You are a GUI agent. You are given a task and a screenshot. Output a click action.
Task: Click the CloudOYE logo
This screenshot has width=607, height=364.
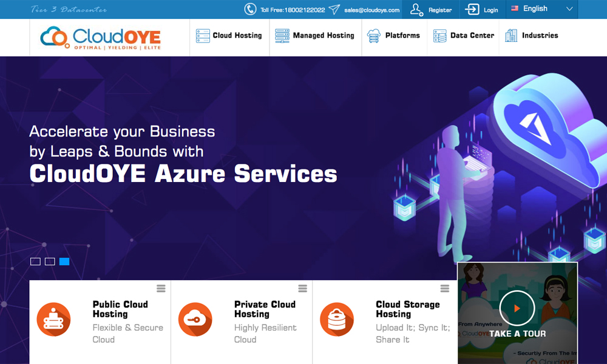(x=101, y=38)
